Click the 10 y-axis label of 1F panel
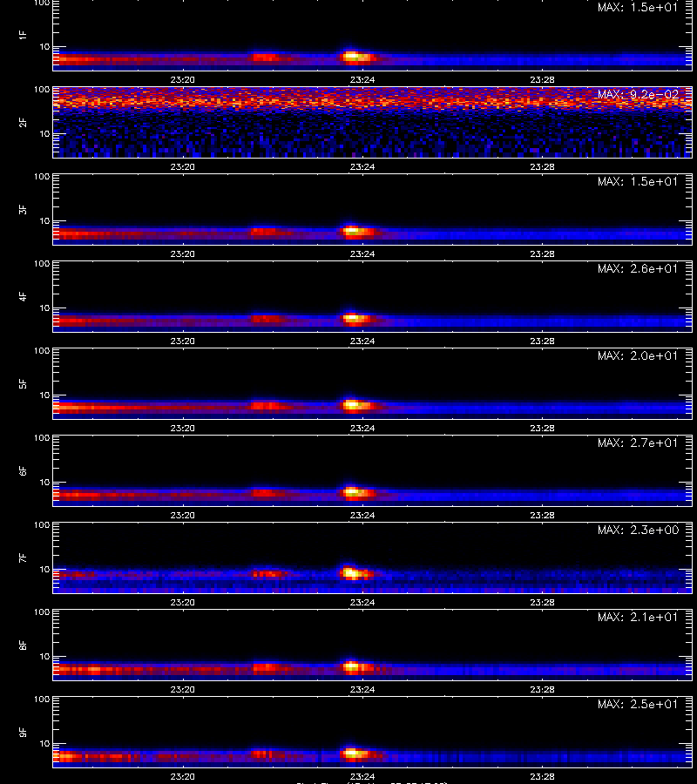The height and width of the screenshot is (784, 697). click(x=45, y=46)
